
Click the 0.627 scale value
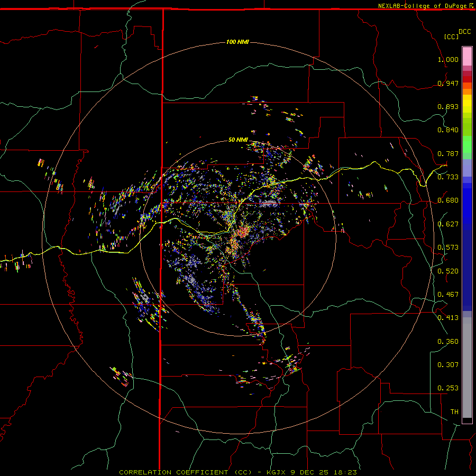(448, 224)
